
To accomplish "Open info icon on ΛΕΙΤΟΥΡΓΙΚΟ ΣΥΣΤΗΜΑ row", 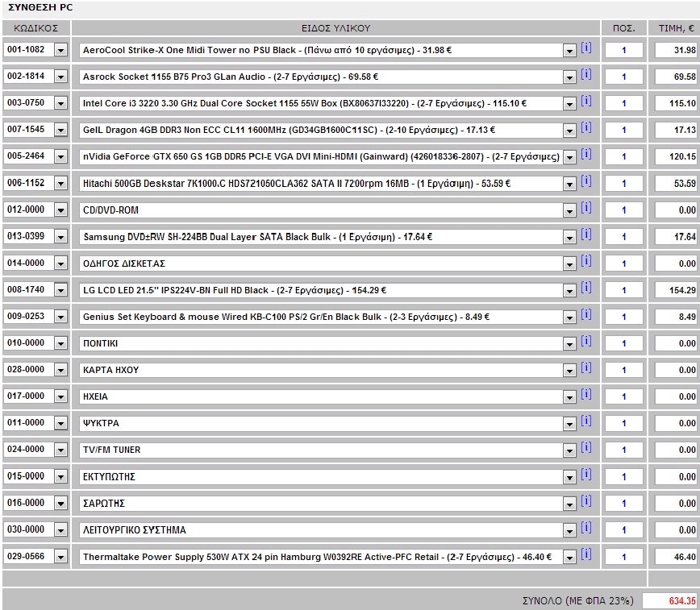I will pos(586,528).
